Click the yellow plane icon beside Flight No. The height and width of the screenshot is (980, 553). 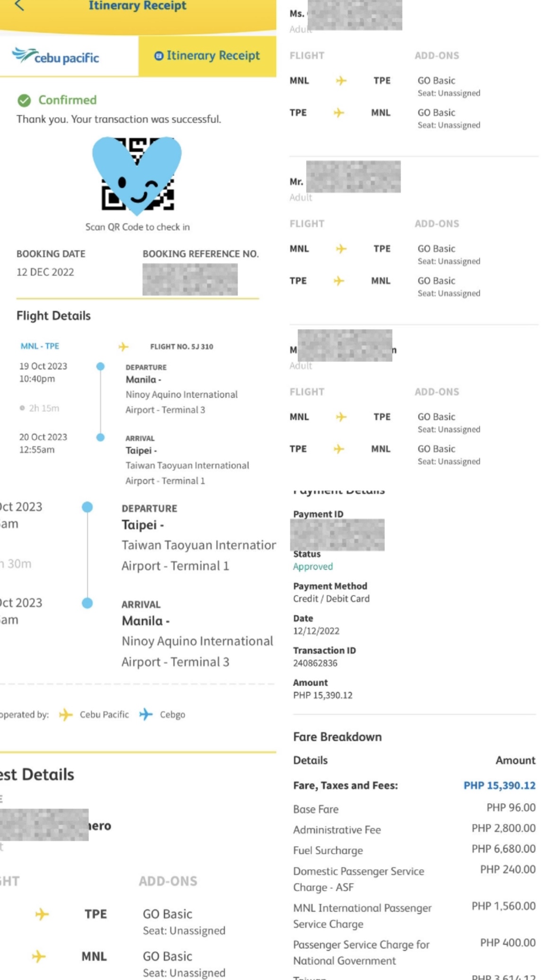[123, 347]
